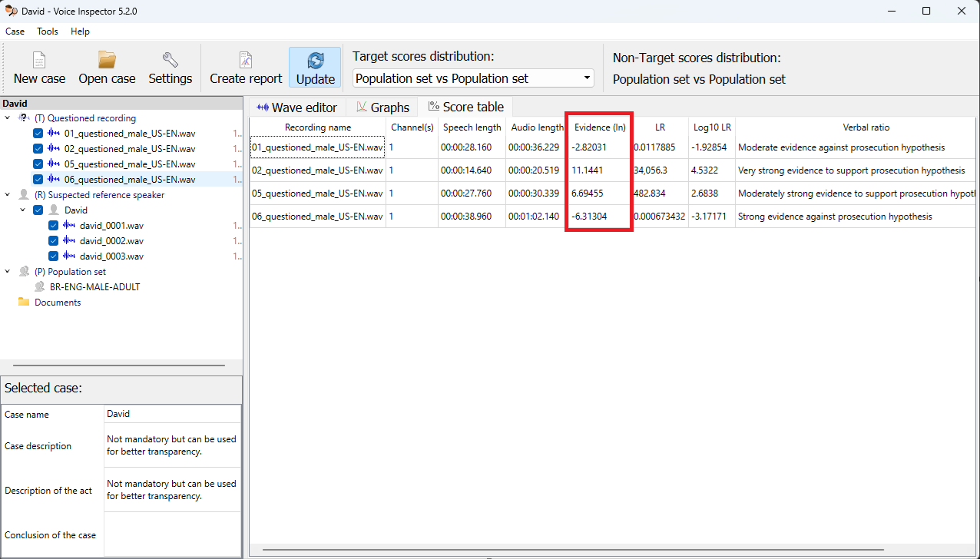Screen dimensions: 980x559
Task: Click the Questioned recording question-mark icon
Action: point(24,118)
